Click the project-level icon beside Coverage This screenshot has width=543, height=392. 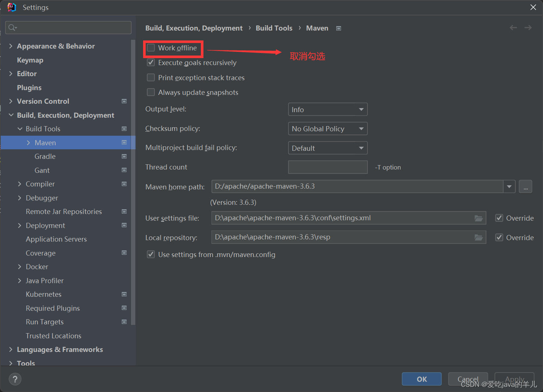[124, 253]
